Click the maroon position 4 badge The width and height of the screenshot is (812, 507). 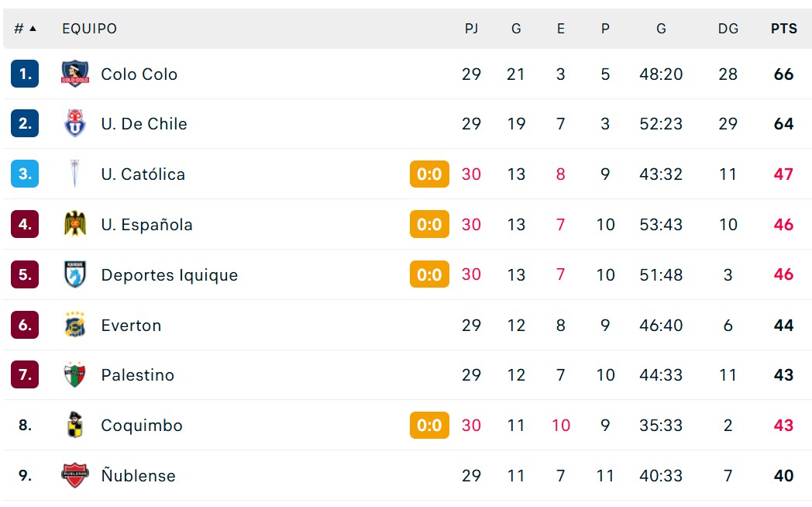pyautogui.click(x=25, y=224)
